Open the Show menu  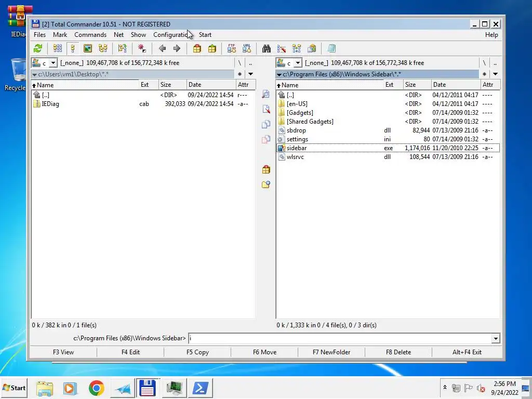(138, 35)
